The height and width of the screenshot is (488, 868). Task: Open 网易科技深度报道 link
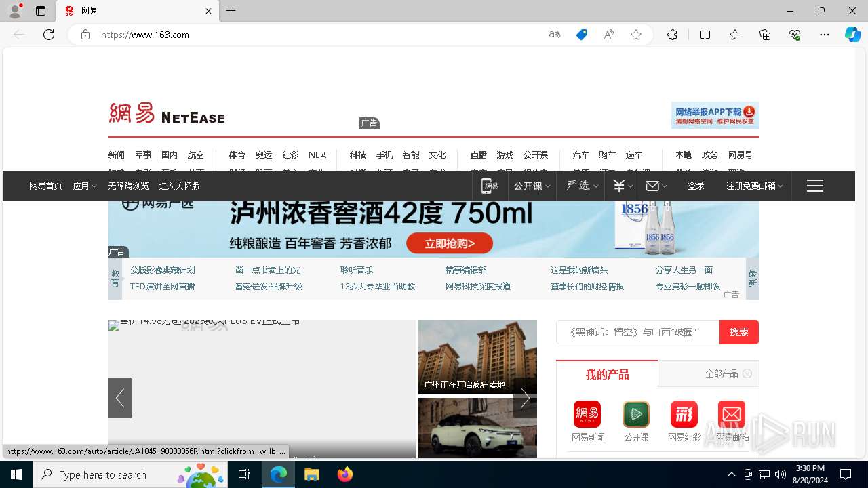click(x=478, y=287)
